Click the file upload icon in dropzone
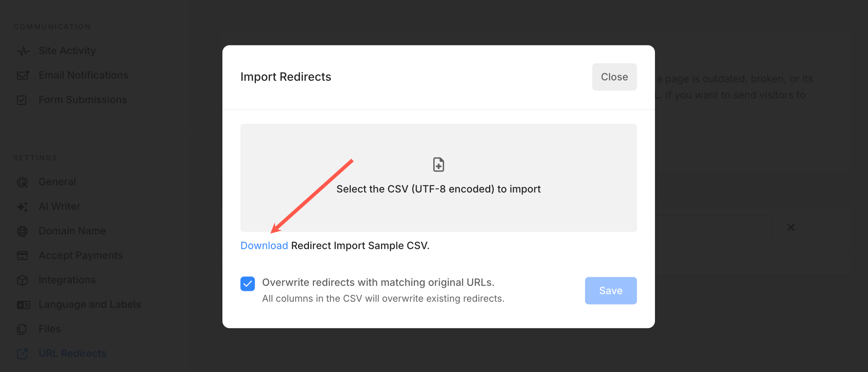The height and width of the screenshot is (372, 868). [x=438, y=165]
